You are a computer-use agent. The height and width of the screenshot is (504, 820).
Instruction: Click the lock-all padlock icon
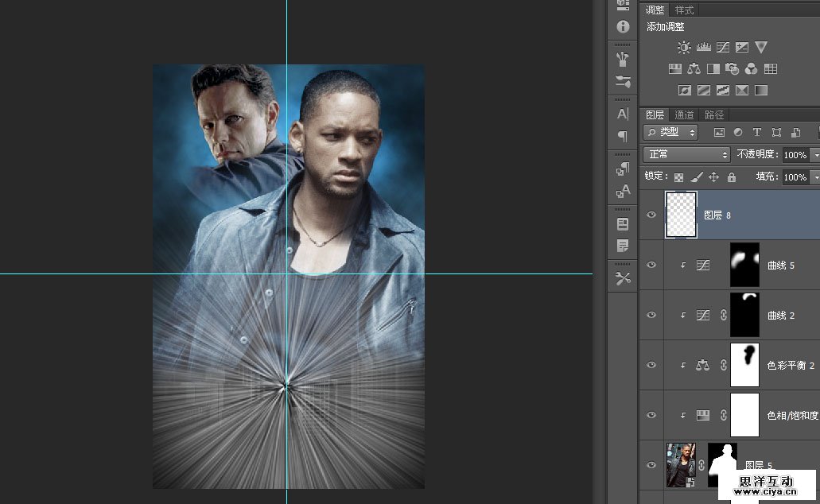732,177
